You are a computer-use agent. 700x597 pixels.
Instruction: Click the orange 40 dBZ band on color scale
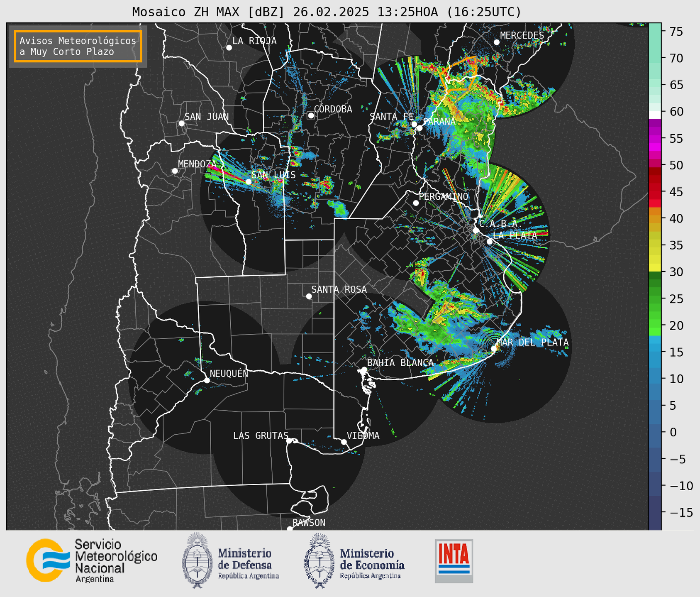[655, 218]
